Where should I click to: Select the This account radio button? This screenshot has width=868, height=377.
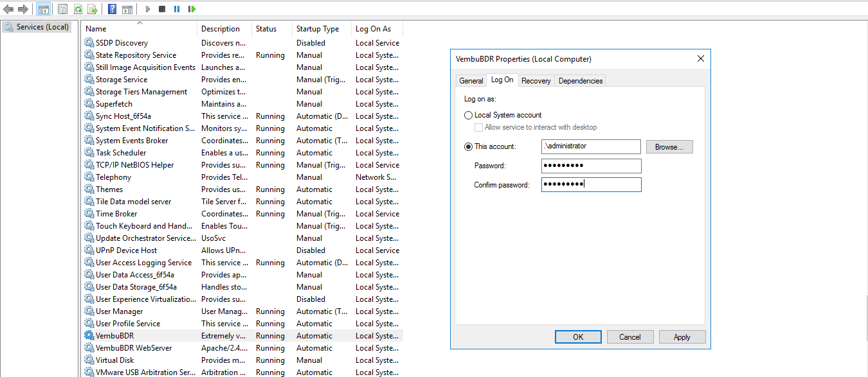tap(468, 147)
